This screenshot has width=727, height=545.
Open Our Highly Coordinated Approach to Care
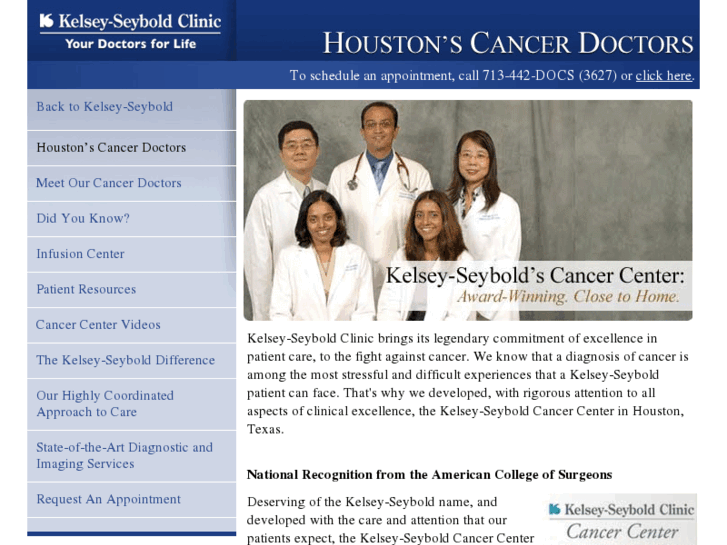[105, 404]
